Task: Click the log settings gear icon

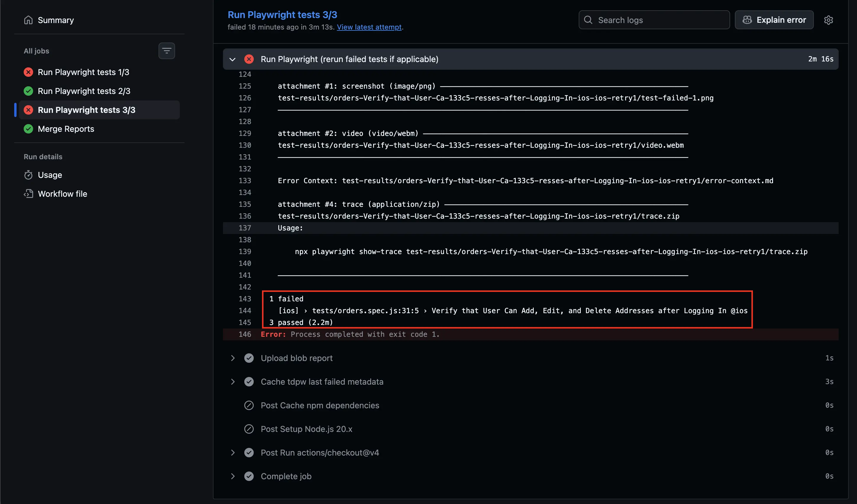Action: pyautogui.click(x=828, y=20)
